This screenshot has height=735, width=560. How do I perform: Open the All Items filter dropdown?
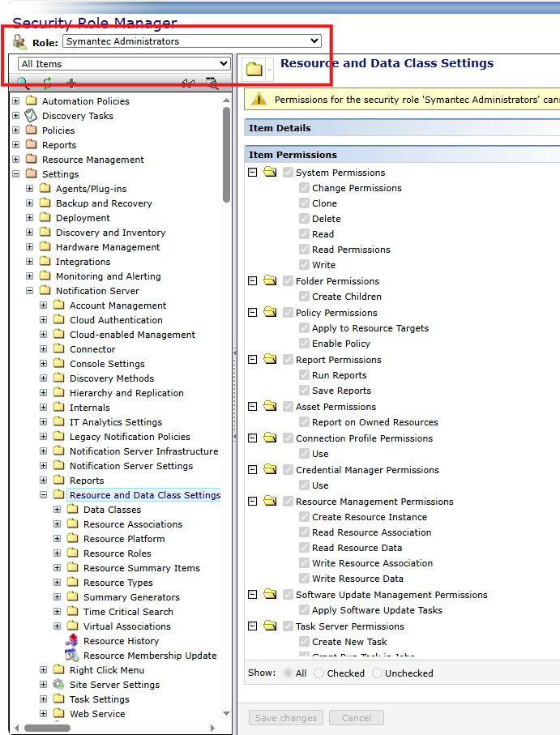(x=124, y=64)
